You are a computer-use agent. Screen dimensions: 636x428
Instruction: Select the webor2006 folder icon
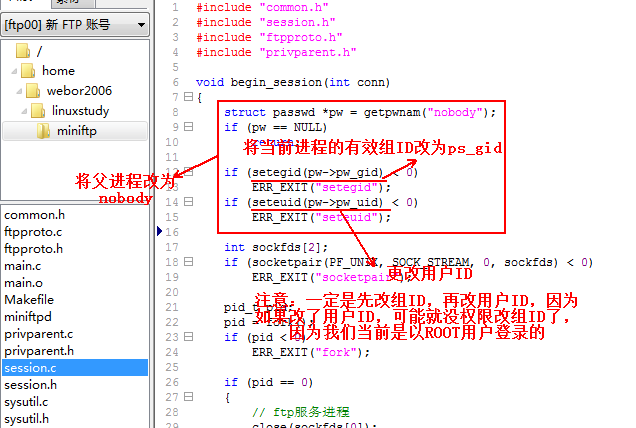click(x=33, y=91)
